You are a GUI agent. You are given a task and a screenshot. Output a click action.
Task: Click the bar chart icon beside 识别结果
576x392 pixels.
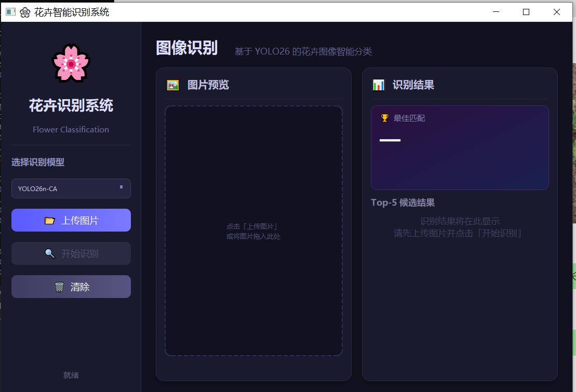point(379,84)
